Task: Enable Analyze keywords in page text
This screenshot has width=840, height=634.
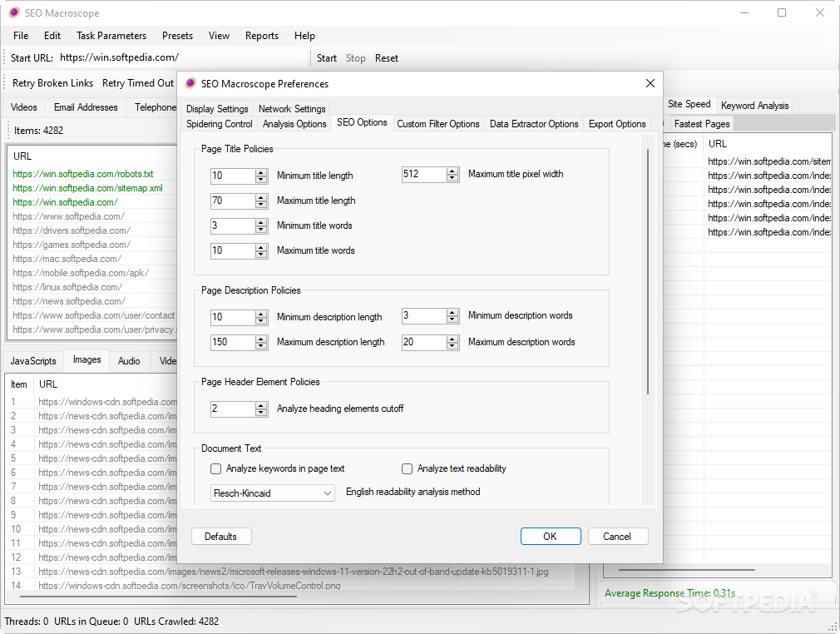Action: click(216, 469)
